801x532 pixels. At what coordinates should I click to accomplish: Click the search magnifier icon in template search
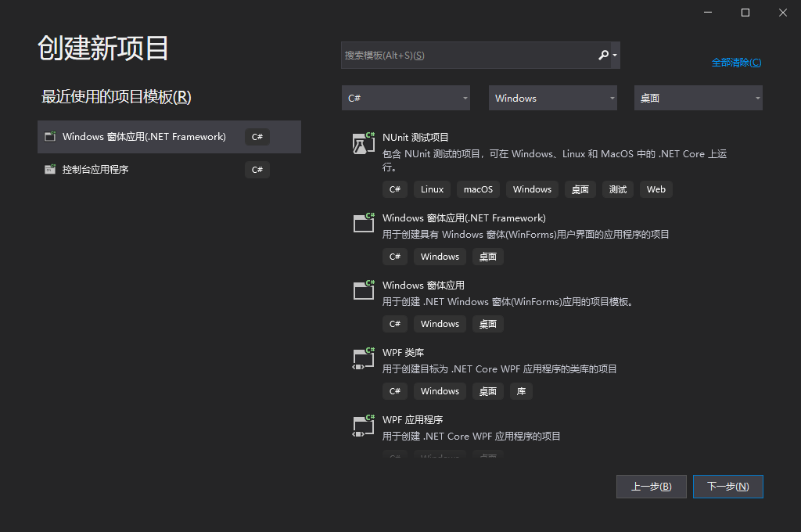click(603, 55)
